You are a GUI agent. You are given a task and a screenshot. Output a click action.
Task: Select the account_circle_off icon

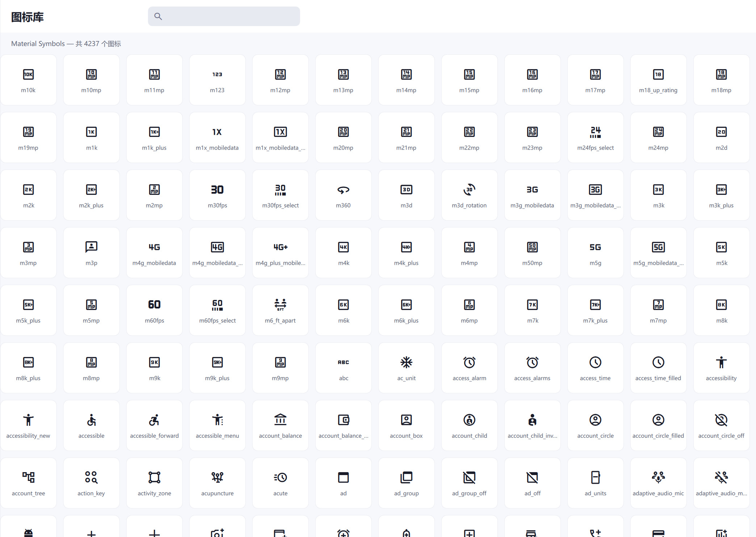point(721,425)
